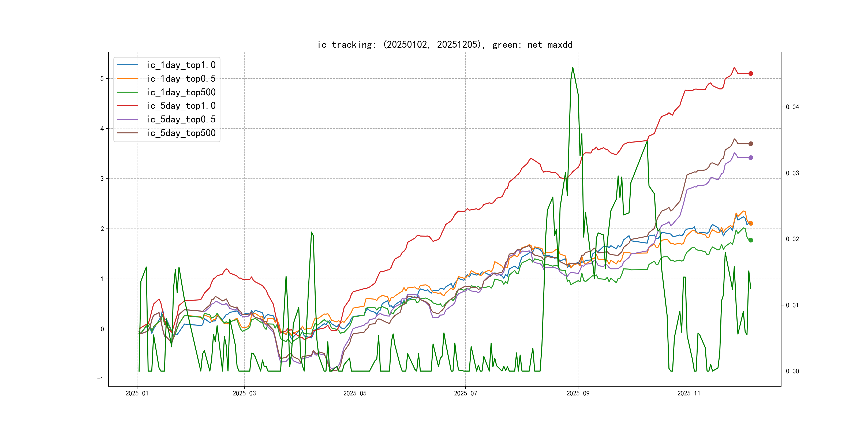Click the 2025-05 x-axis tick label
Screen dimensions: 868x434
(x=355, y=393)
